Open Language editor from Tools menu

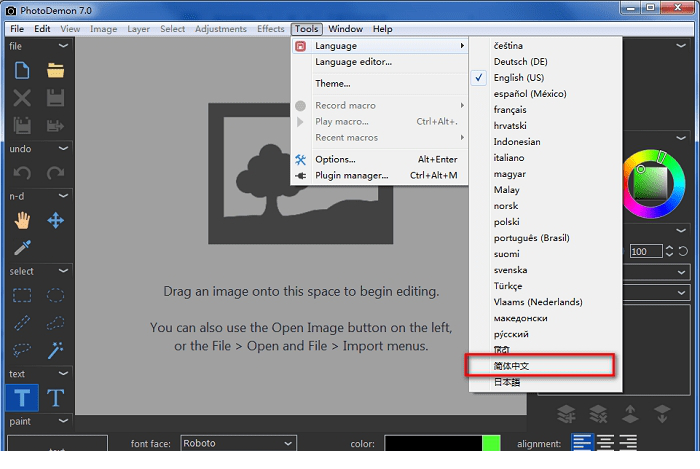pyautogui.click(x=380, y=62)
